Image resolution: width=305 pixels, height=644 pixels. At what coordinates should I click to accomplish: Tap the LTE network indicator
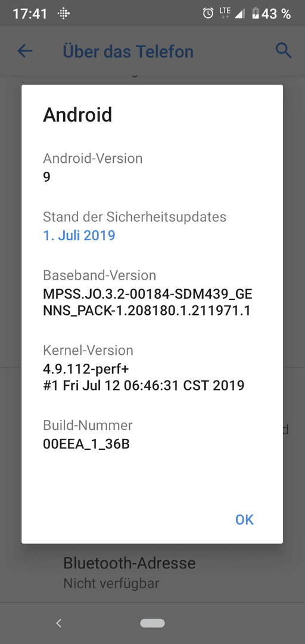pyautogui.click(x=225, y=13)
